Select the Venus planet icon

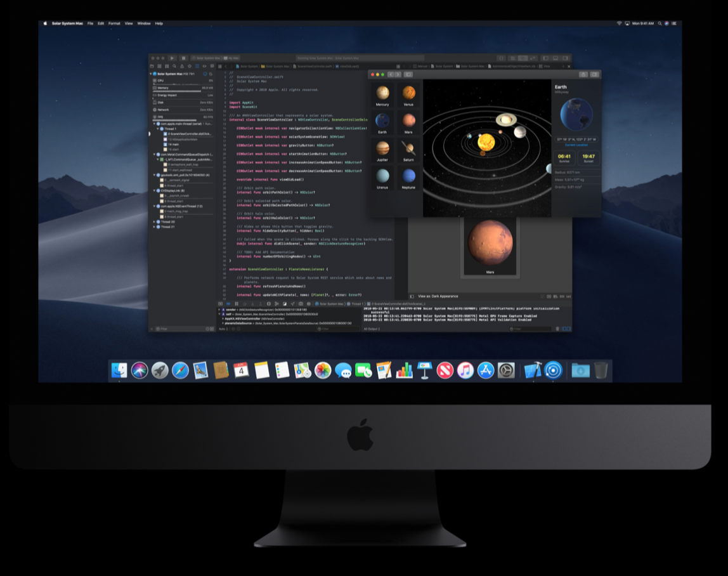(408, 93)
